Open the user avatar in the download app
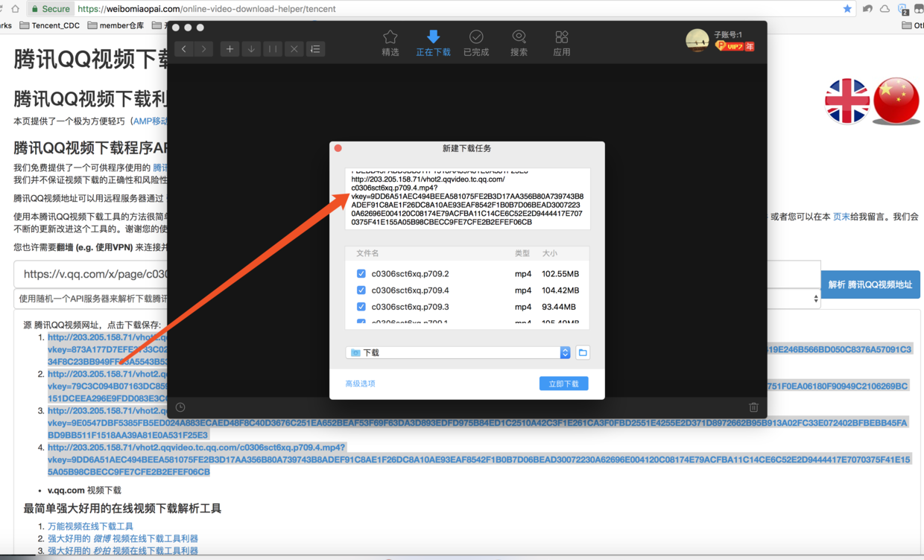Image resolution: width=924 pixels, height=560 pixels. 697,40
